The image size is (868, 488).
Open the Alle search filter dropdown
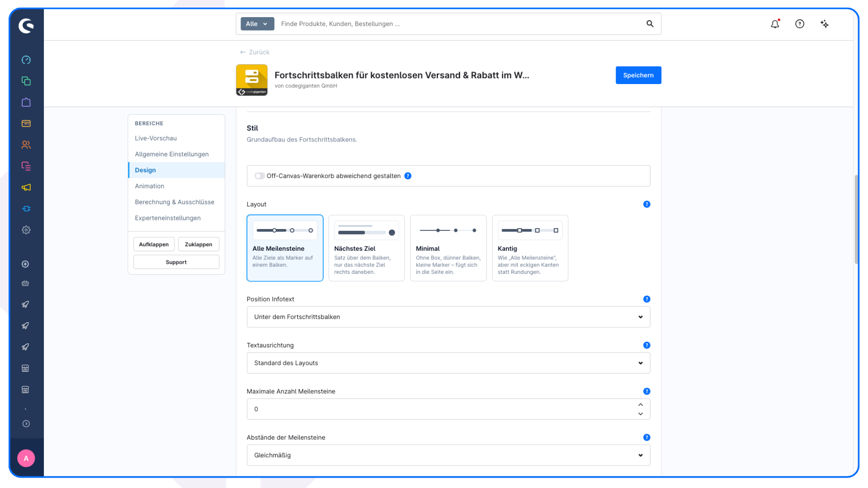[x=257, y=23]
